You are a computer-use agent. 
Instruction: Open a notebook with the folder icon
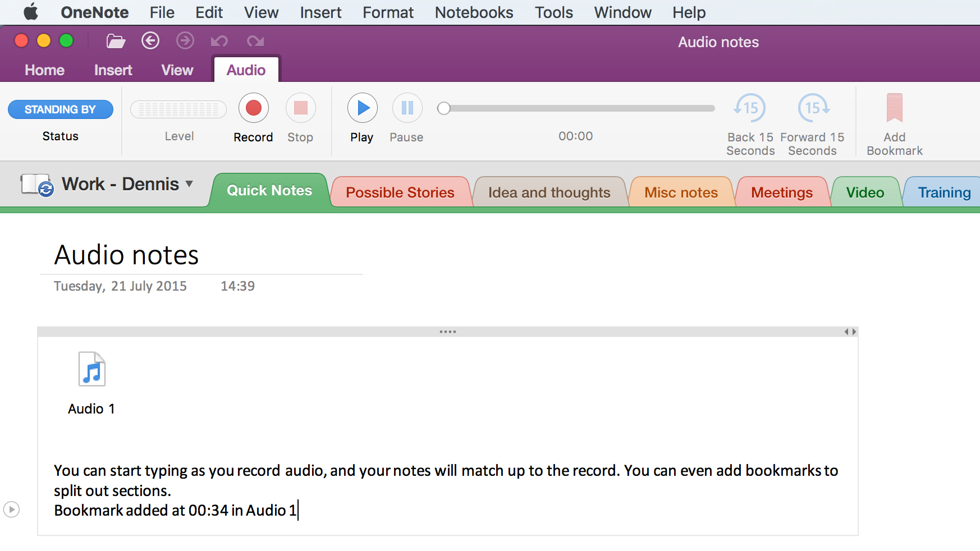pyautogui.click(x=115, y=41)
